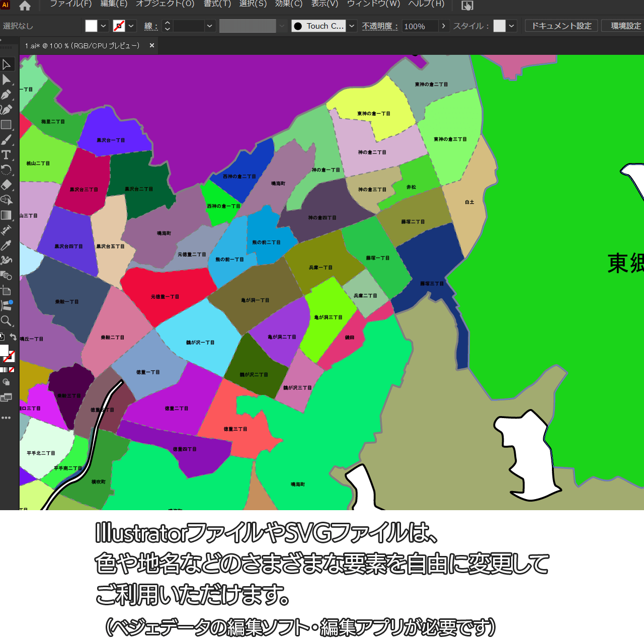Image resolution: width=644 pixels, height=644 pixels.
Task: Select the Gradient tool
Action: point(7,215)
